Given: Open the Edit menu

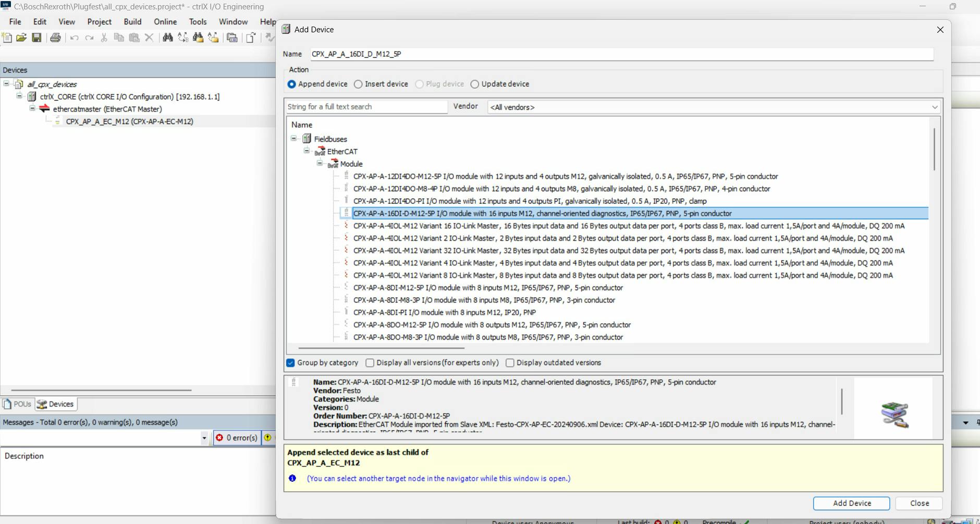Looking at the screenshot, I should [x=40, y=21].
